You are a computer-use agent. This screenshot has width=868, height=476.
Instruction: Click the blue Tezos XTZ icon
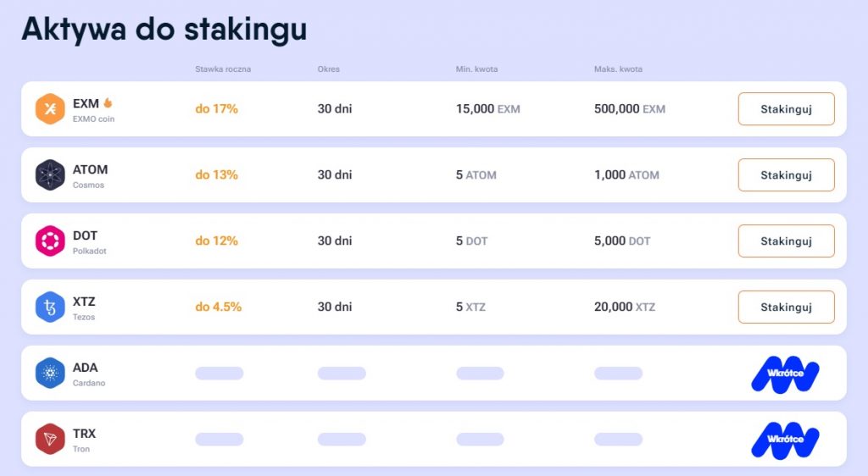tap(50, 307)
